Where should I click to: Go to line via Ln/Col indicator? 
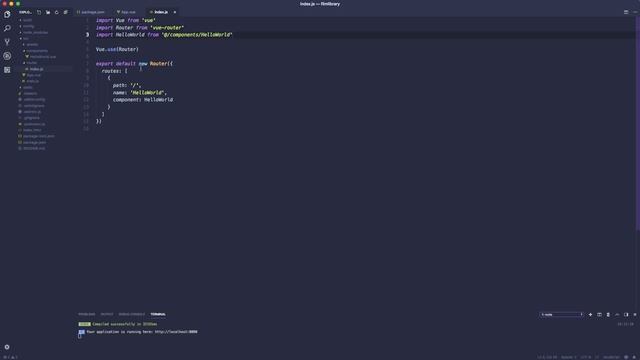(547, 357)
